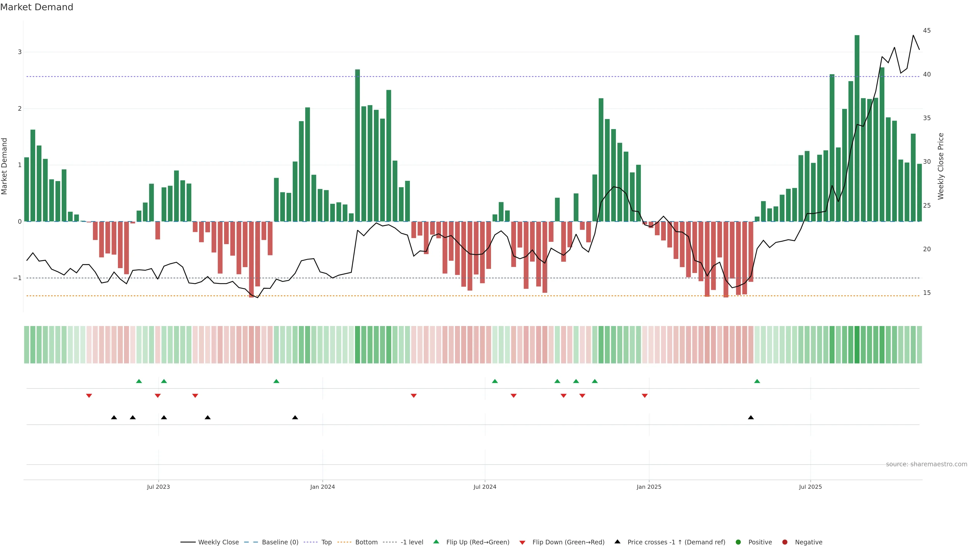980x551 pixels.
Task: Click the Market Demand chart title
Action: click(x=36, y=7)
